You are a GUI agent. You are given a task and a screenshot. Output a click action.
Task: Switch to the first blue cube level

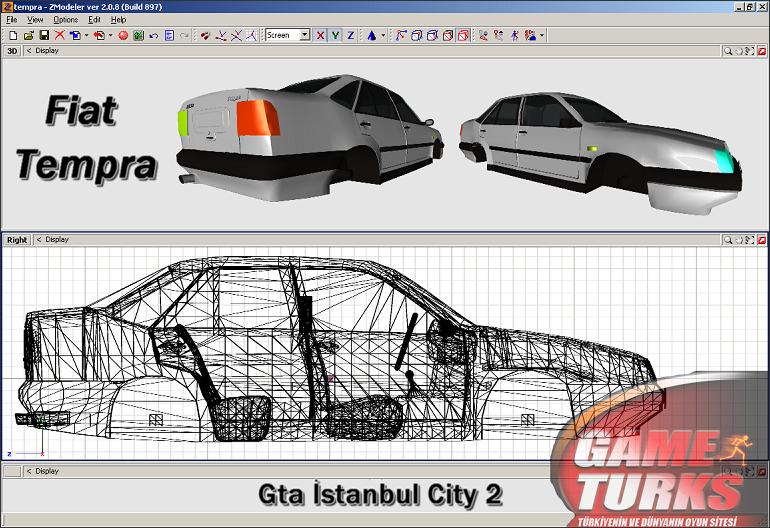click(x=416, y=35)
